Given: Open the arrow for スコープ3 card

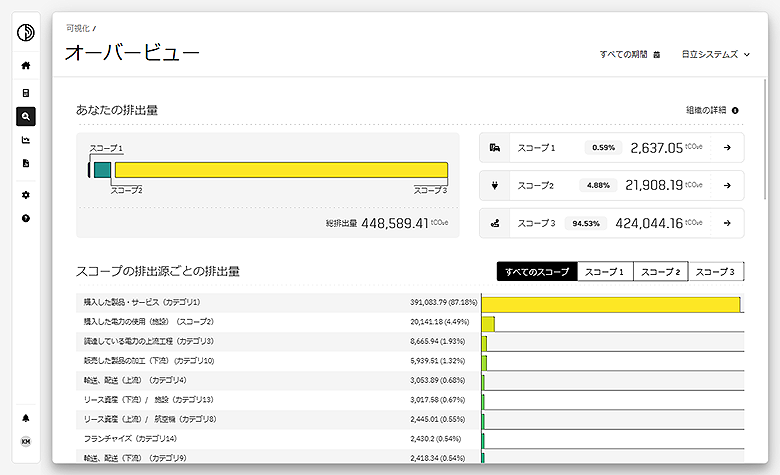Looking at the screenshot, I should [727, 223].
